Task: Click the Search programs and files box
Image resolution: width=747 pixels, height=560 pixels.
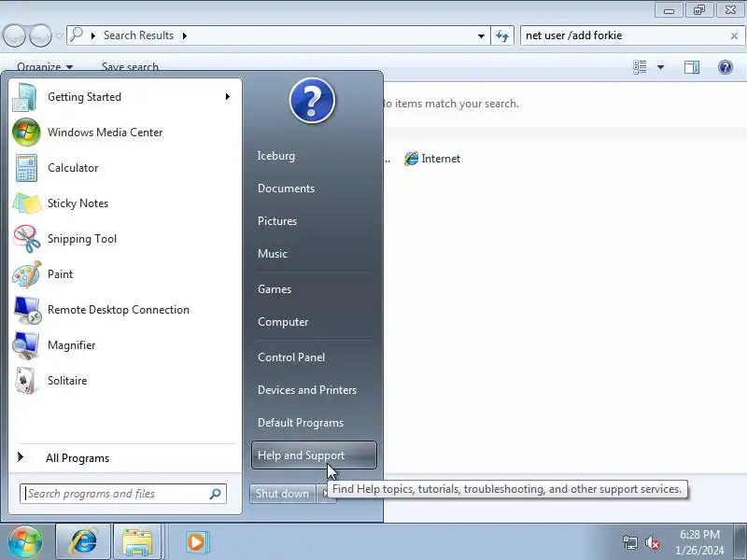Action: 123,494
